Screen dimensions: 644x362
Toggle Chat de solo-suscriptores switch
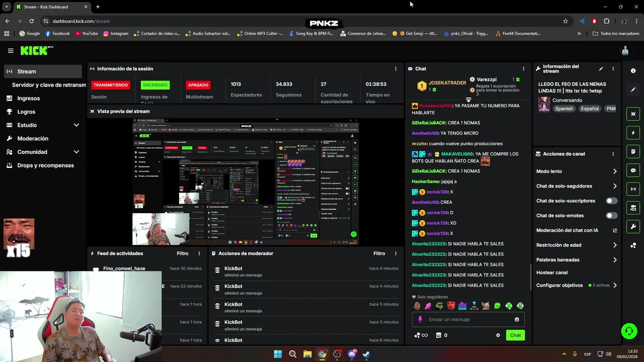611,201
